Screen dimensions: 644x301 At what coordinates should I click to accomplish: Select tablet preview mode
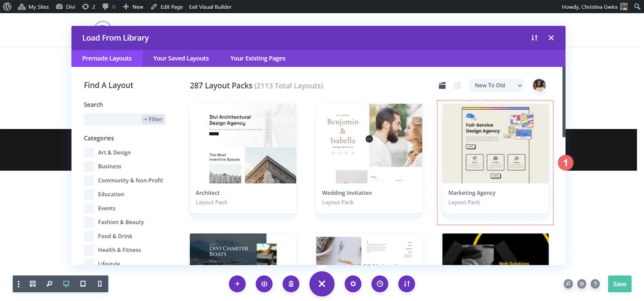pos(83,284)
